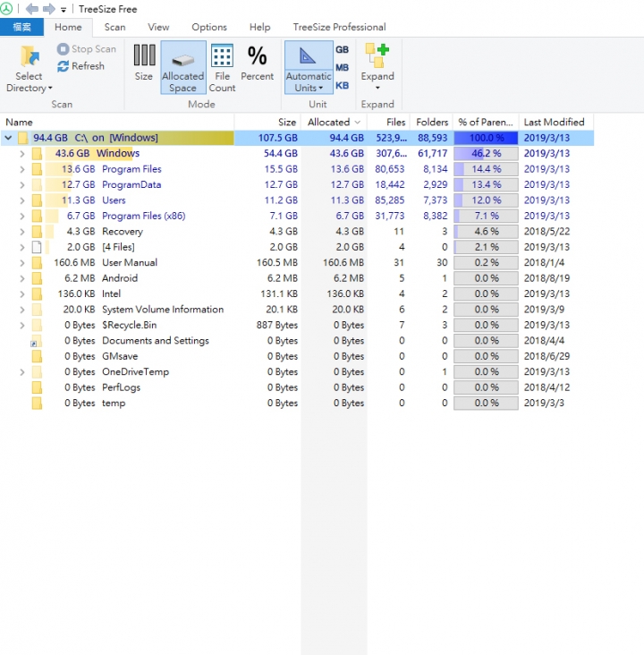The image size is (644, 655).
Task: Click the Program Files folder icon
Action: click(37, 169)
